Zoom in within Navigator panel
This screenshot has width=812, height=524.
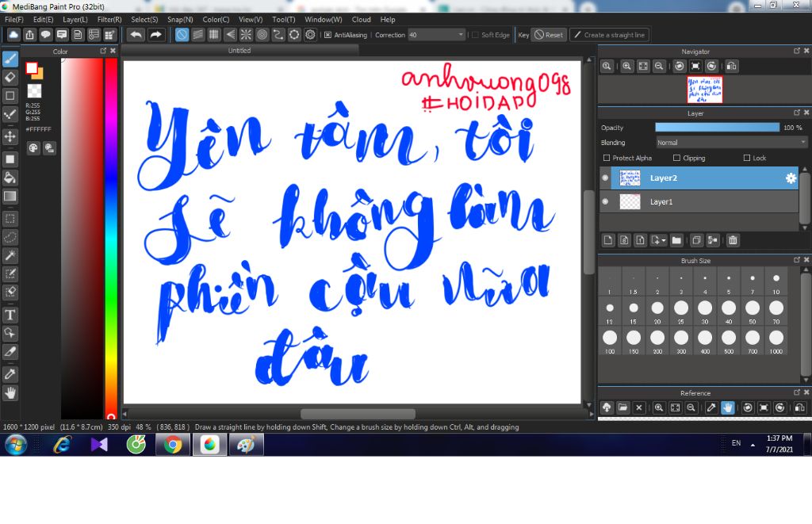[627, 67]
